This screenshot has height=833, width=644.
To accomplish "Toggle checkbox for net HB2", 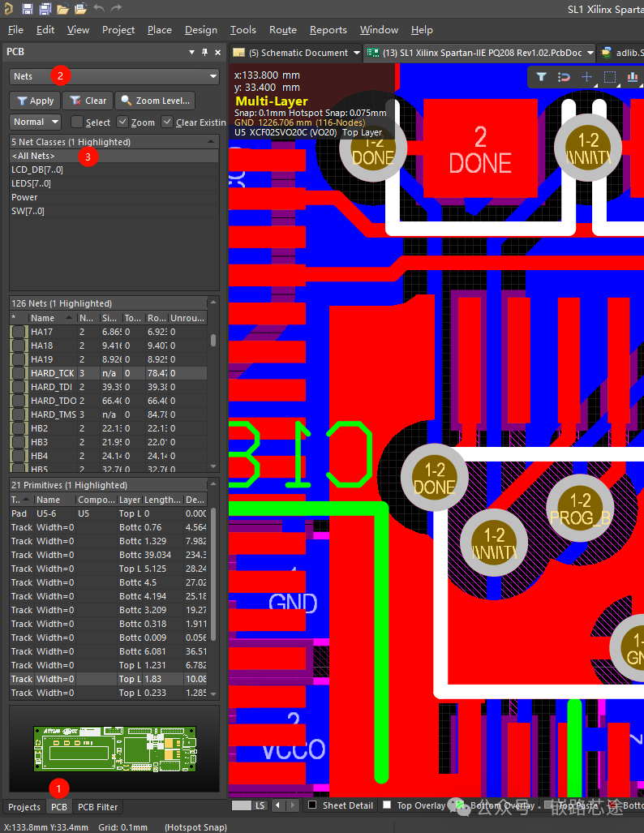I will tap(19, 428).
